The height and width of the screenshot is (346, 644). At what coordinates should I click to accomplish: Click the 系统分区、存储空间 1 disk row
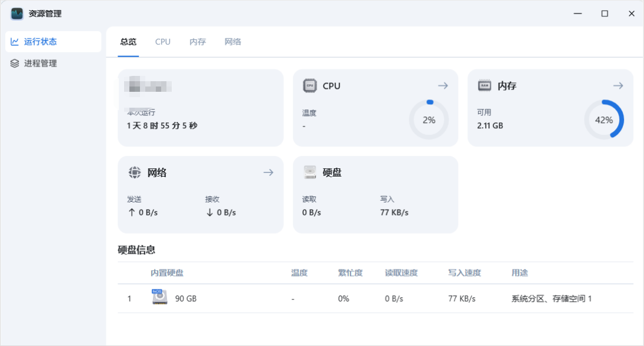coord(551,298)
